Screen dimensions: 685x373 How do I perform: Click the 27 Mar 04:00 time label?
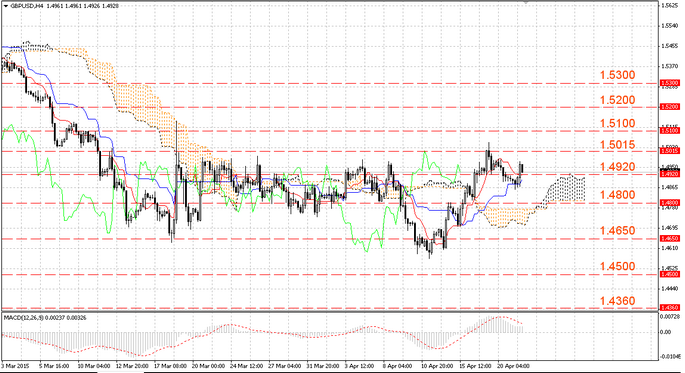click(285, 366)
